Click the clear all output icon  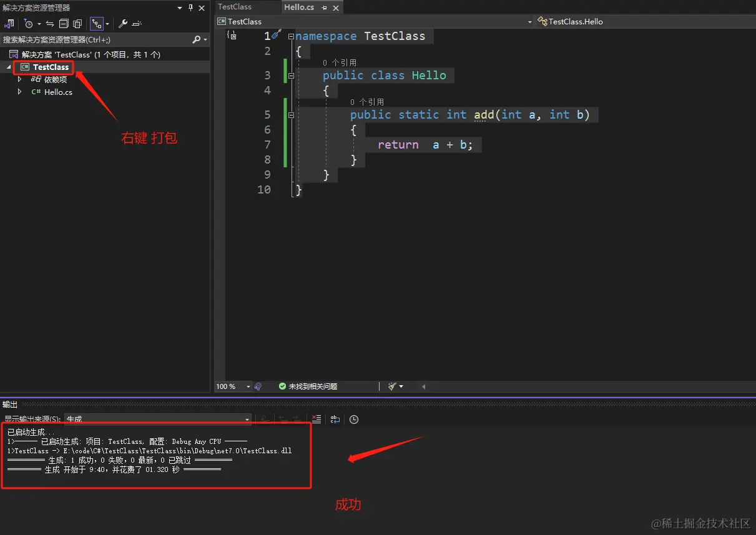tap(316, 420)
